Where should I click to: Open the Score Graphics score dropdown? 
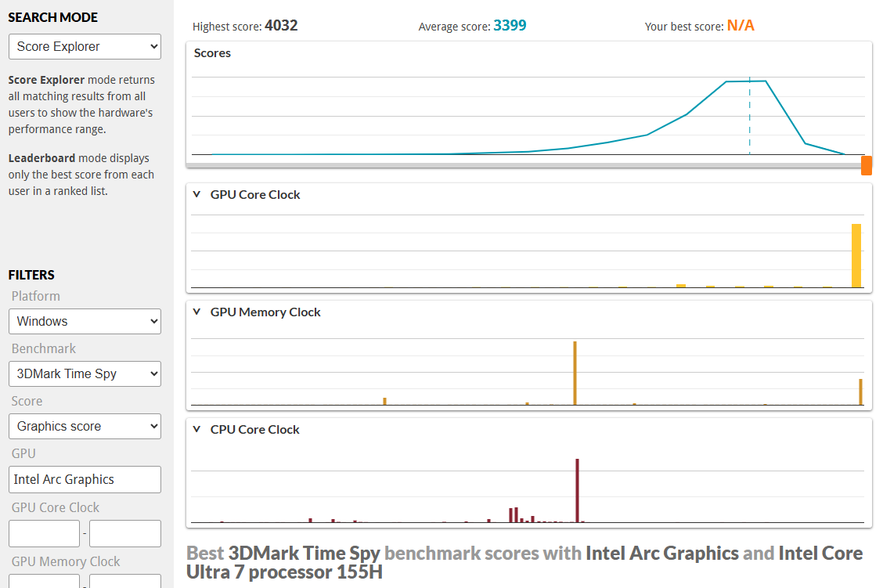[85, 427]
